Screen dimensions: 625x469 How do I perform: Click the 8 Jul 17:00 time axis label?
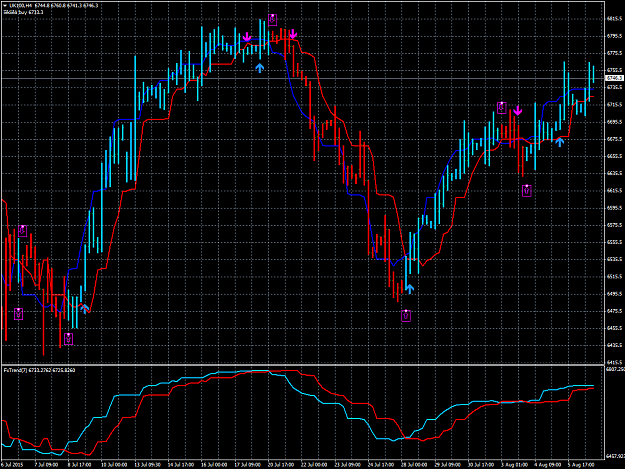[x=79, y=465]
